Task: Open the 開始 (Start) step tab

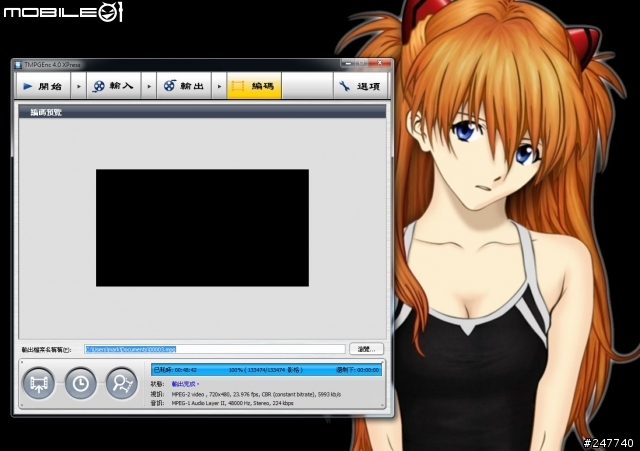Action: 43,86
